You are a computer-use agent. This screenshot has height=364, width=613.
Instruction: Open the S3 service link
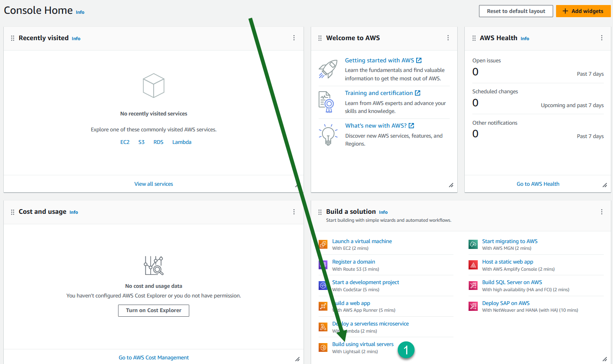(x=142, y=142)
